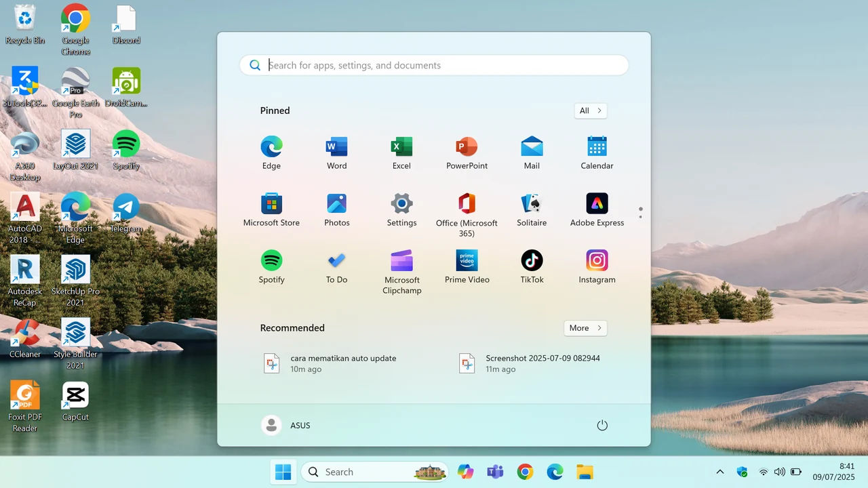Click the Windows Start button on taskbar

click(x=283, y=472)
